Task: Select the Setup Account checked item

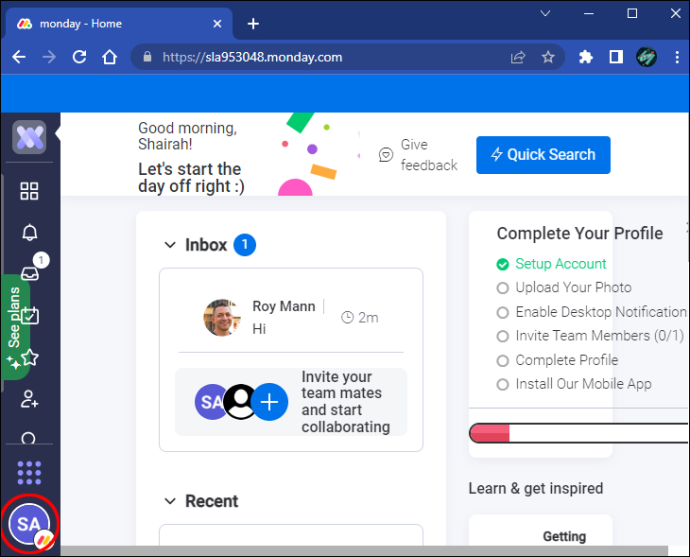Action: click(551, 264)
